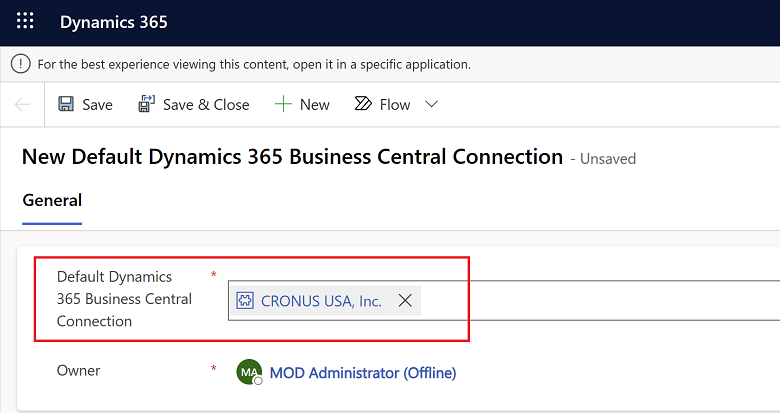The image size is (780, 413).
Task: Click the CRONUS USA, Inc. entity icon
Action: (x=245, y=301)
